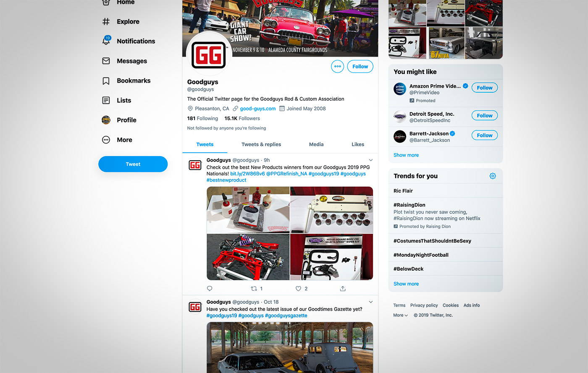Screen dimensions: 588x373
Task: Expand the caret menu on the Oct 18 tweet
Action: point(370,302)
